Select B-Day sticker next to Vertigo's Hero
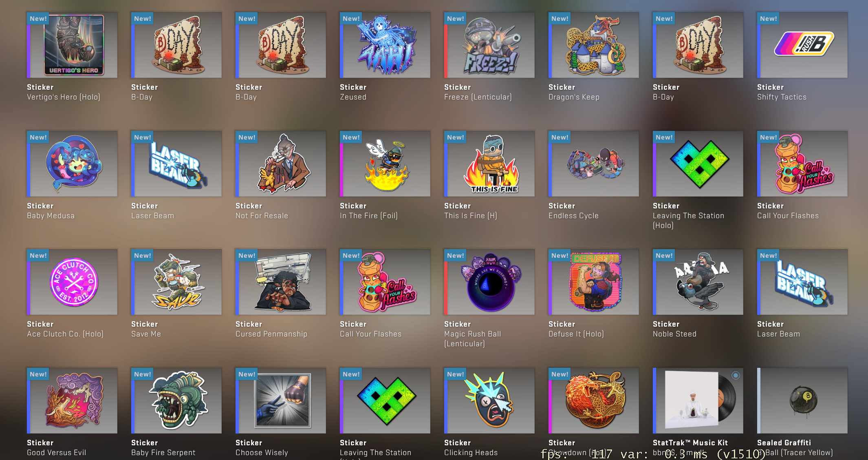Image resolution: width=868 pixels, height=460 pixels. [x=176, y=45]
